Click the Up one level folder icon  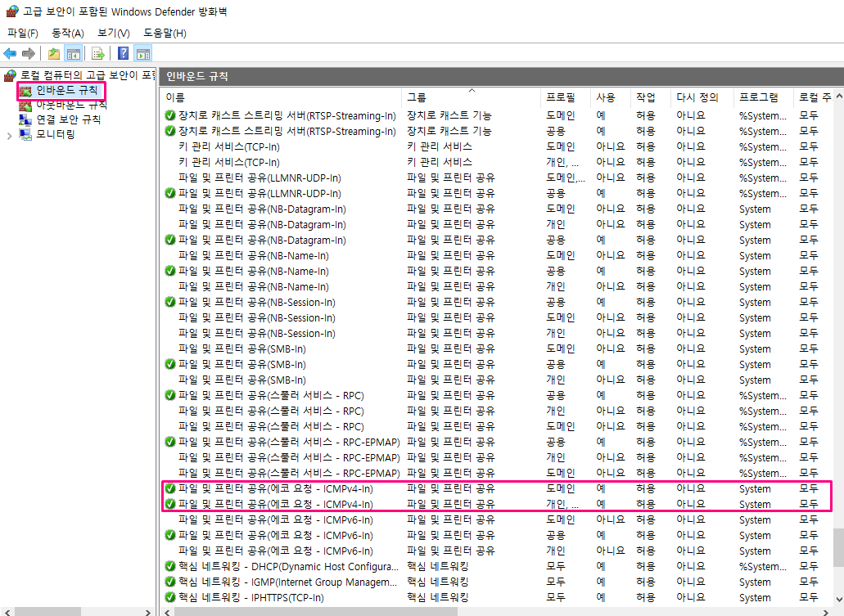pyautogui.click(x=54, y=53)
